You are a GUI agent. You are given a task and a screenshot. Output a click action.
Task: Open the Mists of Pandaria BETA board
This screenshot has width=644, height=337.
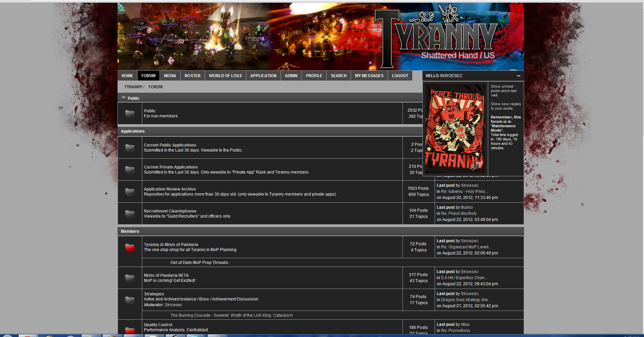pos(166,275)
